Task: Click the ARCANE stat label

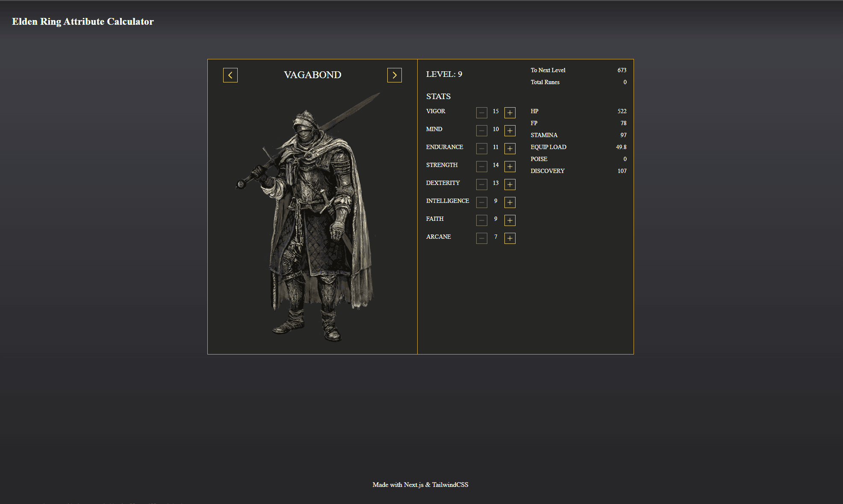Action: [439, 237]
